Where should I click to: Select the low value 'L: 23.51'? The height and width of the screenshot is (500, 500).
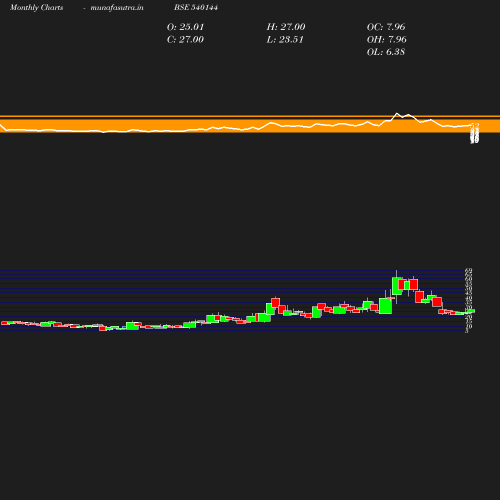click(x=285, y=40)
